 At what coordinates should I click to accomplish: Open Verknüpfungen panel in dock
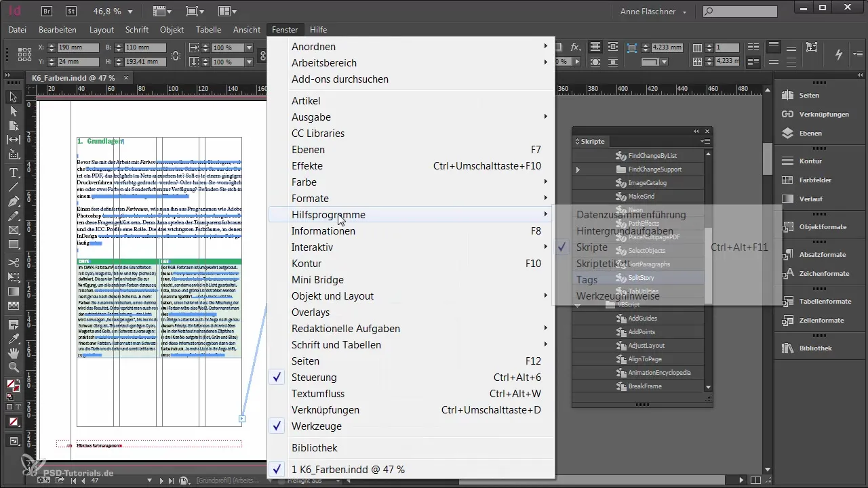click(x=814, y=115)
